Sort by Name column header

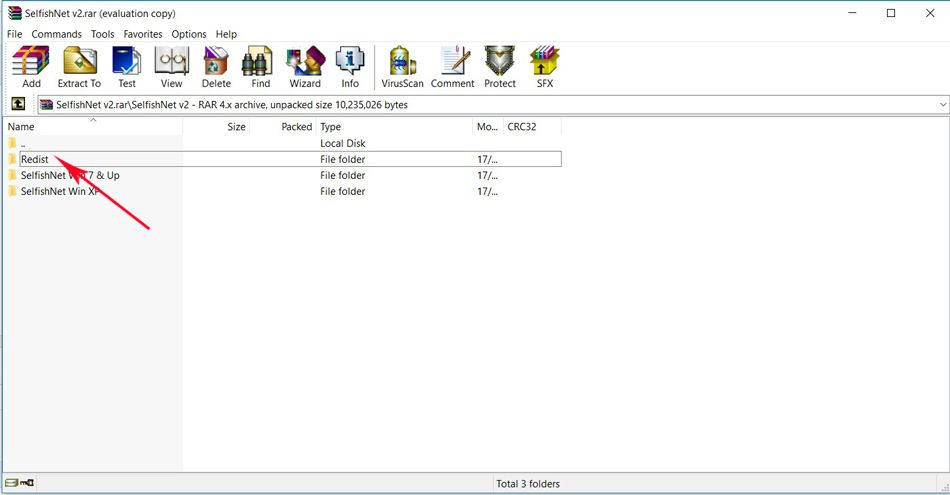93,127
